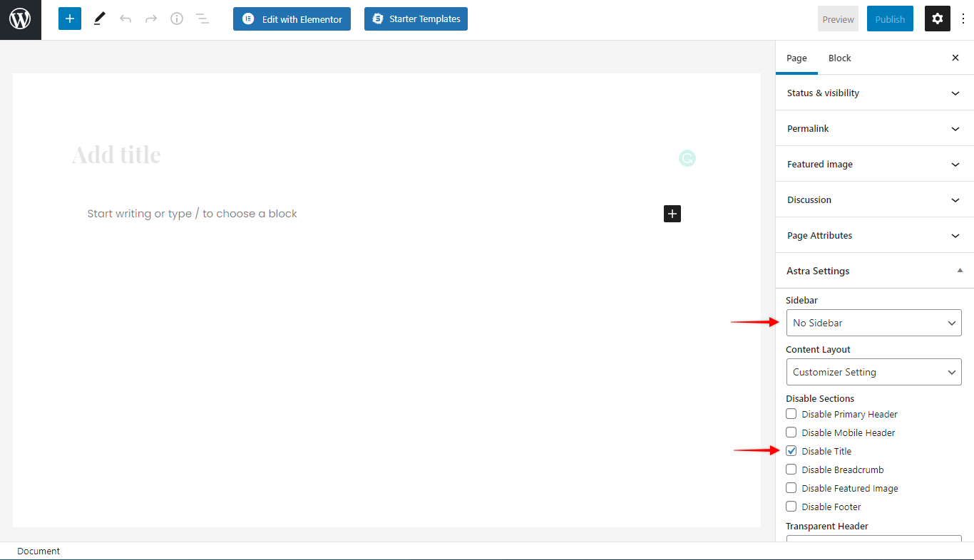The height and width of the screenshot is (560, 974).
Task: Check Disable Mobile Header
Action: [x=791, y=432]
